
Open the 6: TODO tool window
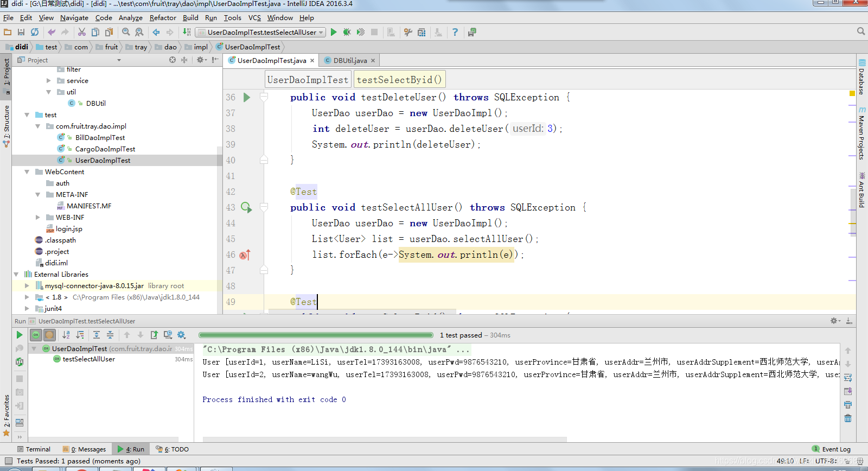173,449
